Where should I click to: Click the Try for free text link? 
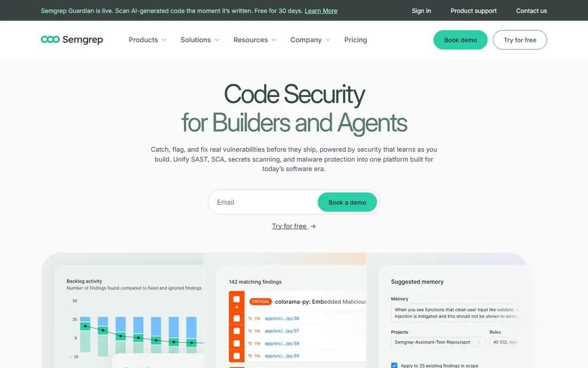(x=289, y=226)
